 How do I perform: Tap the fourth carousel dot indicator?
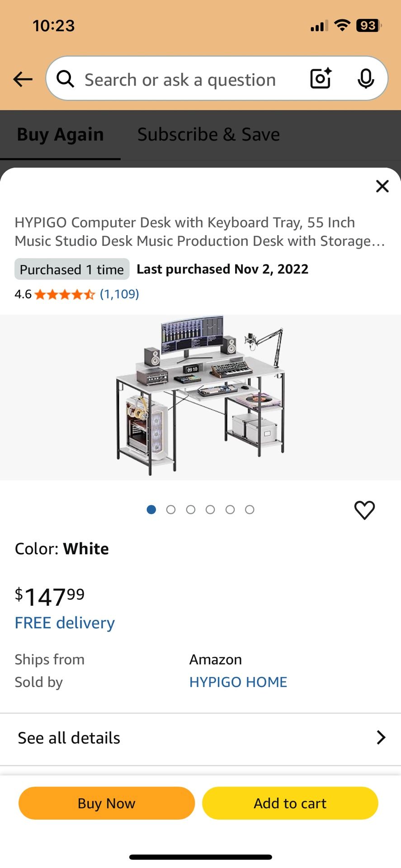pos(210,509)
